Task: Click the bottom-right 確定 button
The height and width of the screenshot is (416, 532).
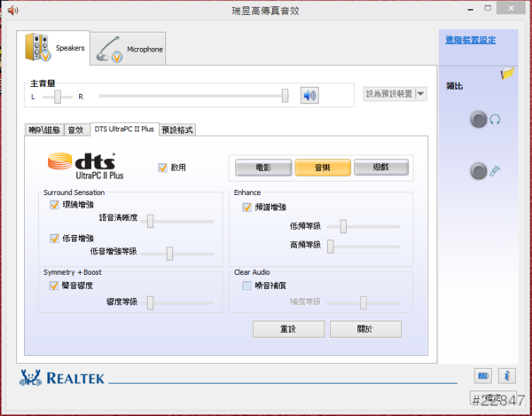Action: 493,397
